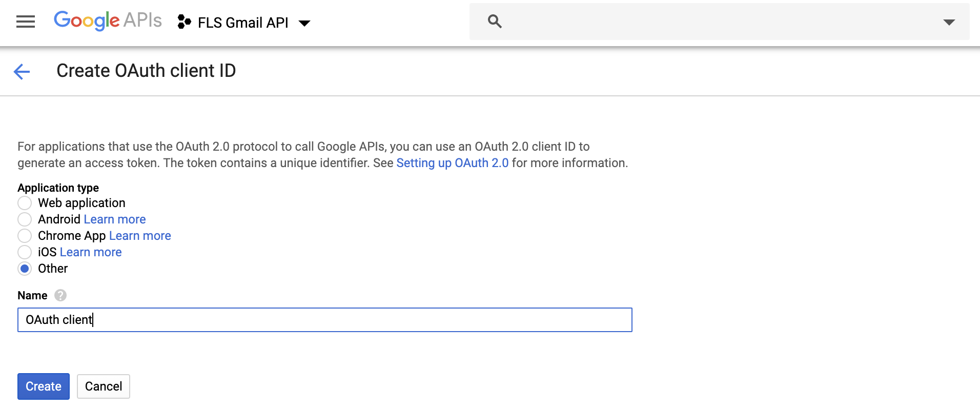Click the back arrow to leave this page
This screenshot has width=980, height=409.
[x=21, y=71]
